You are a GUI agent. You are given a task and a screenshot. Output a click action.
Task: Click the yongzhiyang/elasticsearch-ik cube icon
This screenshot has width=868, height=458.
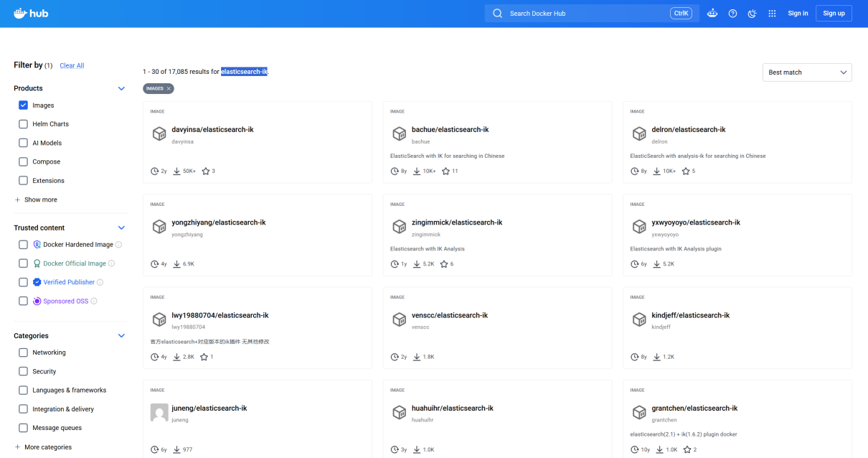click(159, 227)
